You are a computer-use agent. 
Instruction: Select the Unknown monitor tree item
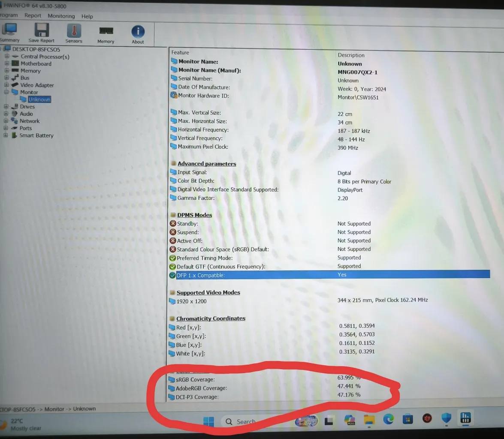click(x=39, y=99)
